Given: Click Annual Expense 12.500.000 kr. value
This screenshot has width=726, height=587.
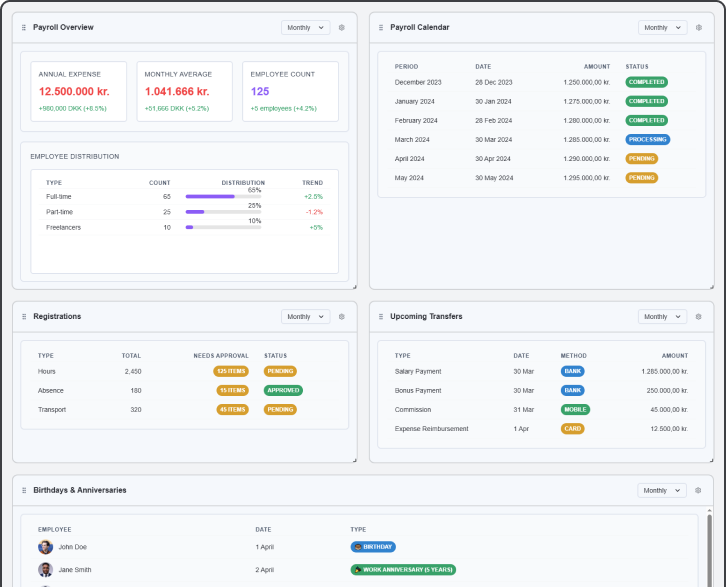Looking at the screenshot, I should point(74,92).
